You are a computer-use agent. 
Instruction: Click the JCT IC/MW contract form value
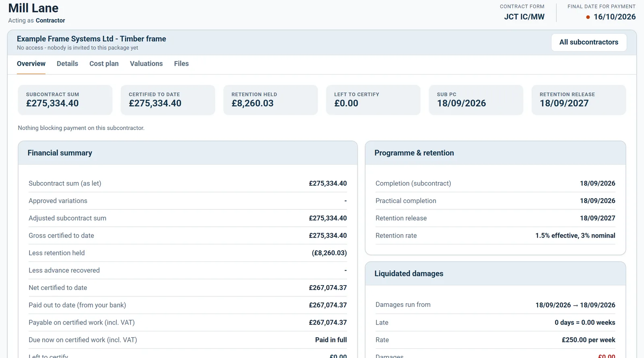524,17
